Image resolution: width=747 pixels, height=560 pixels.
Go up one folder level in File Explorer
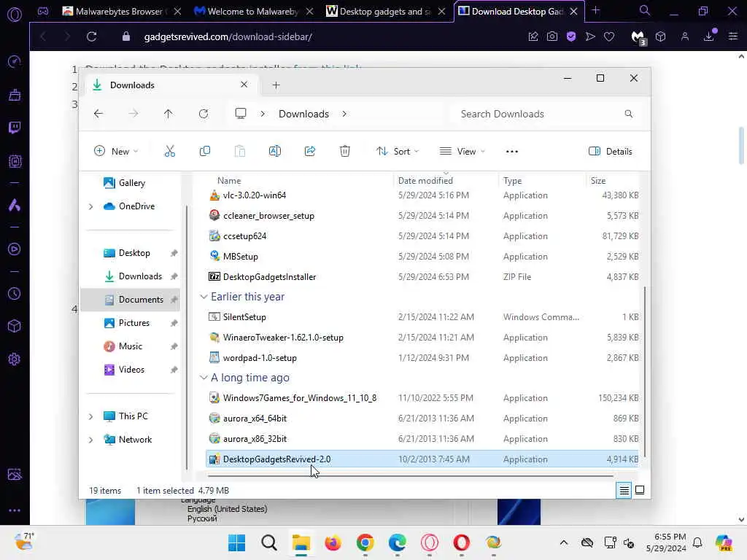click(169, 114)
